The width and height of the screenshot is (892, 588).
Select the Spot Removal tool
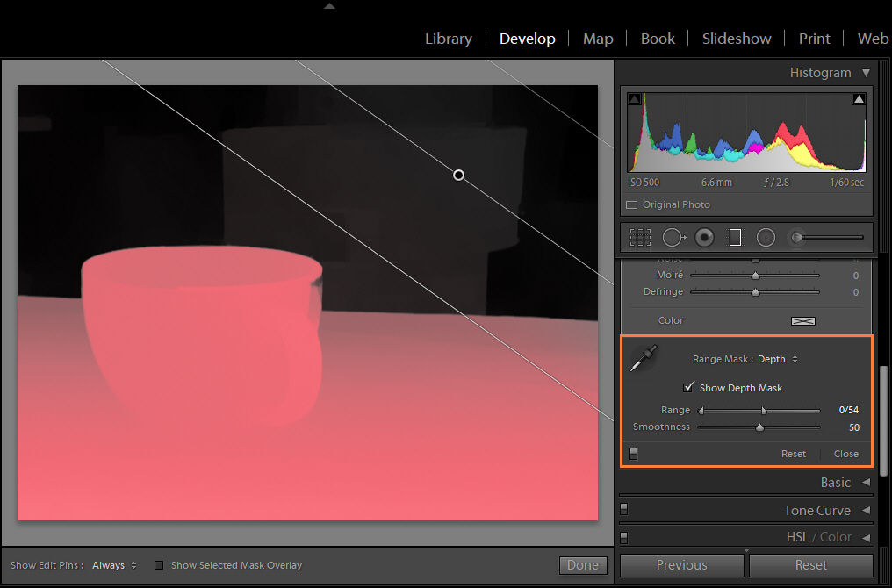pyautogui.click(x=673, y=237)
